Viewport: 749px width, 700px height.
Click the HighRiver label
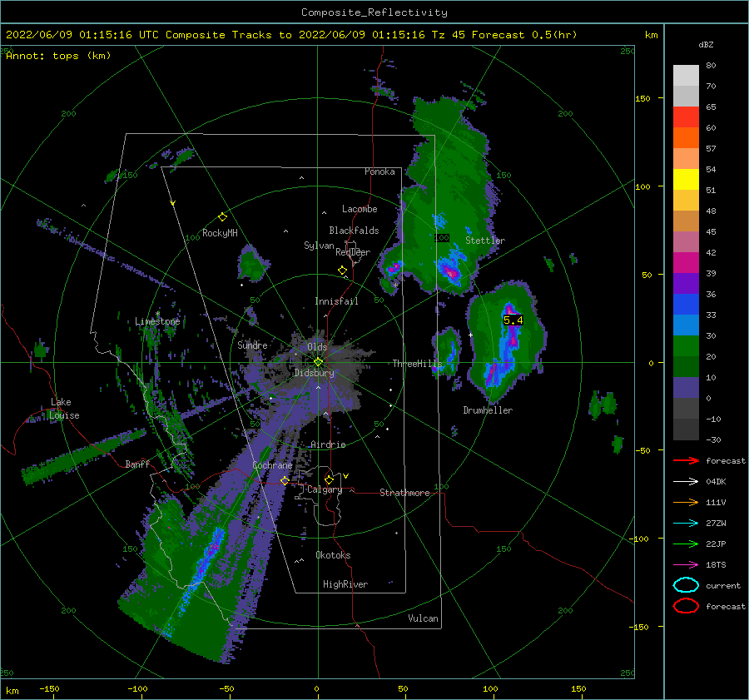pyautogui.click(x=345, y=584)
